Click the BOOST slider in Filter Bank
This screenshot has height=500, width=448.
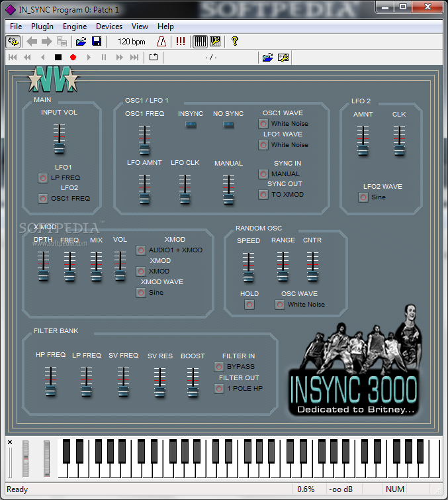(x=193, y=383)
